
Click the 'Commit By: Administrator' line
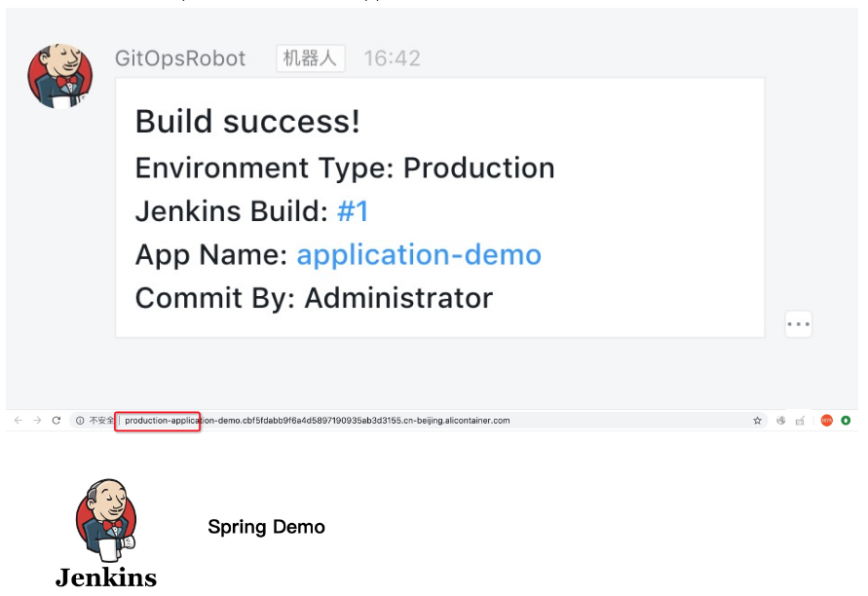coord(314,298)
